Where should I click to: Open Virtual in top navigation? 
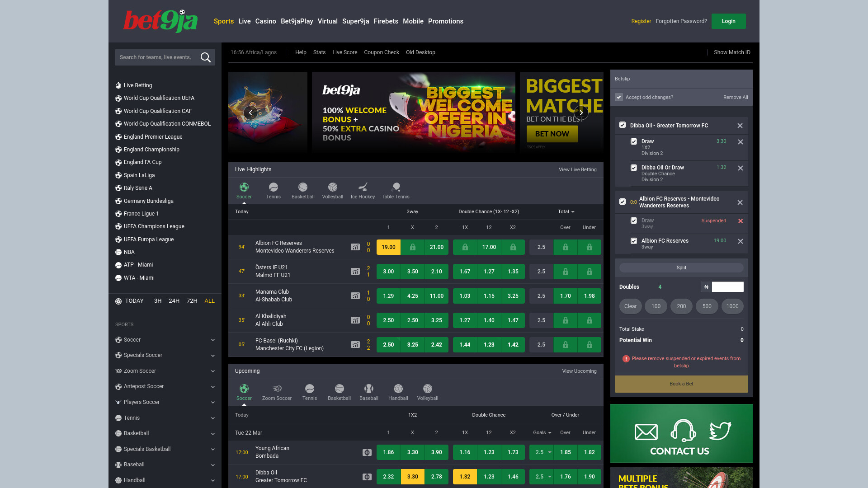click(x=327, y=21)
